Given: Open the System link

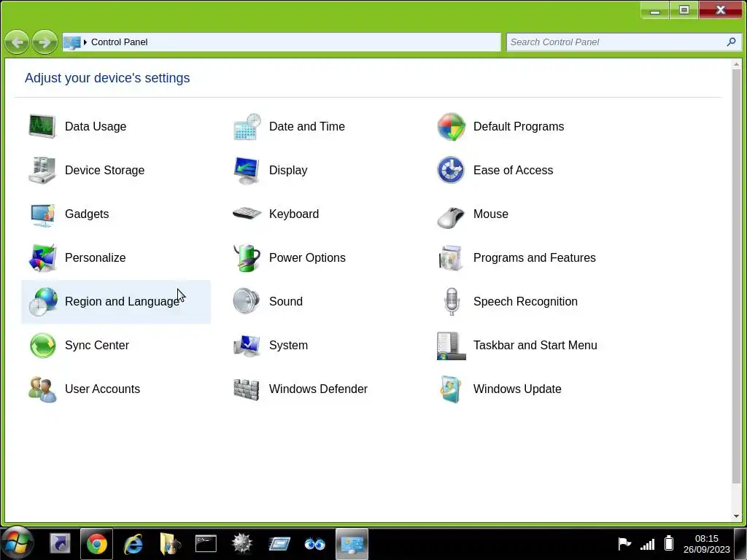Looking at the screenshot, I should click(288, 345).
